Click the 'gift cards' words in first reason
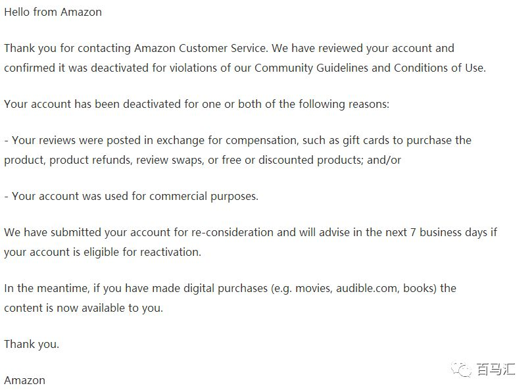 tap(366, 140)
